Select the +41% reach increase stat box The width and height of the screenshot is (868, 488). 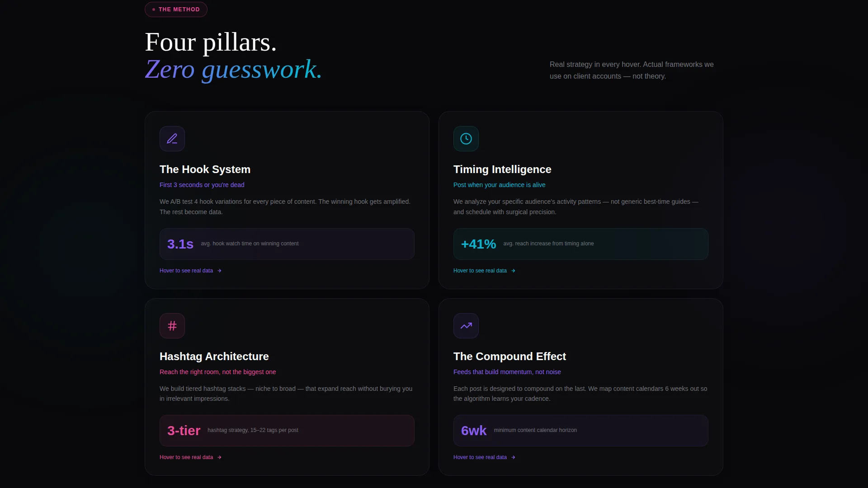[581, 244]
